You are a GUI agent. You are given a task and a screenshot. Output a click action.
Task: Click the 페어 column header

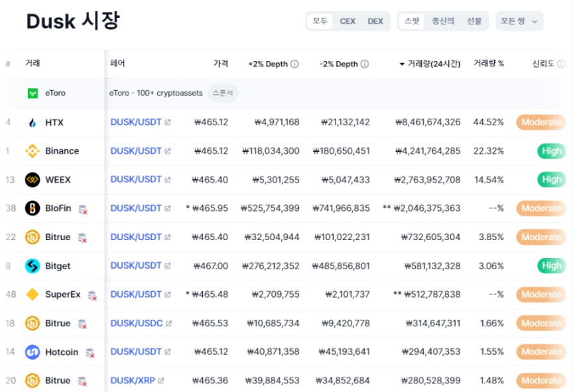click(x=117, y=63)
